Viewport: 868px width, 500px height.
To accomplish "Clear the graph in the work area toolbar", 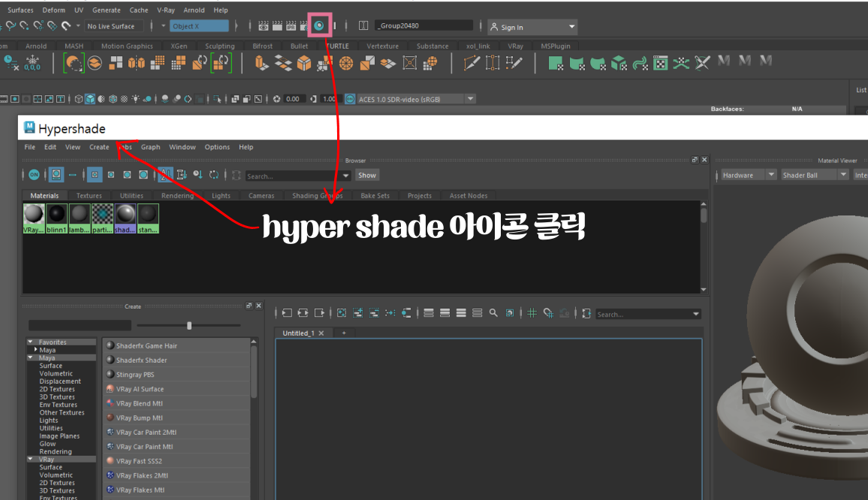I will click(x=342, y=313).
